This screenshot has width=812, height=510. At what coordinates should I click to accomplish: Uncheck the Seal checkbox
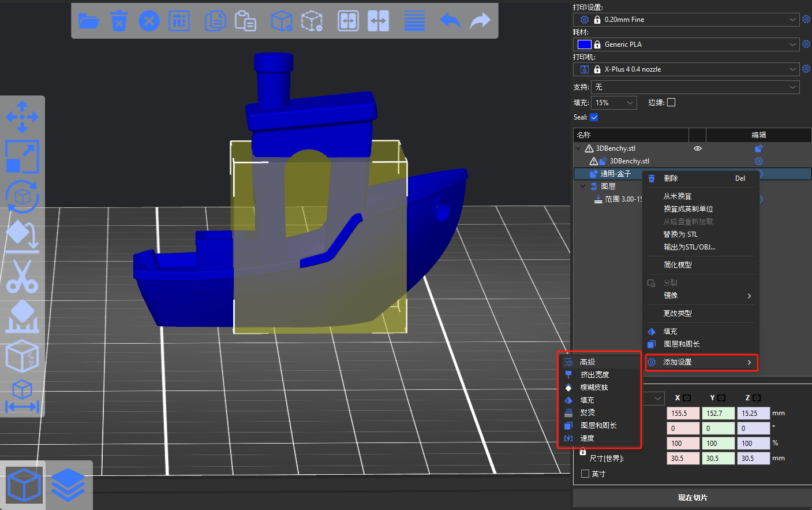point(594,117)
